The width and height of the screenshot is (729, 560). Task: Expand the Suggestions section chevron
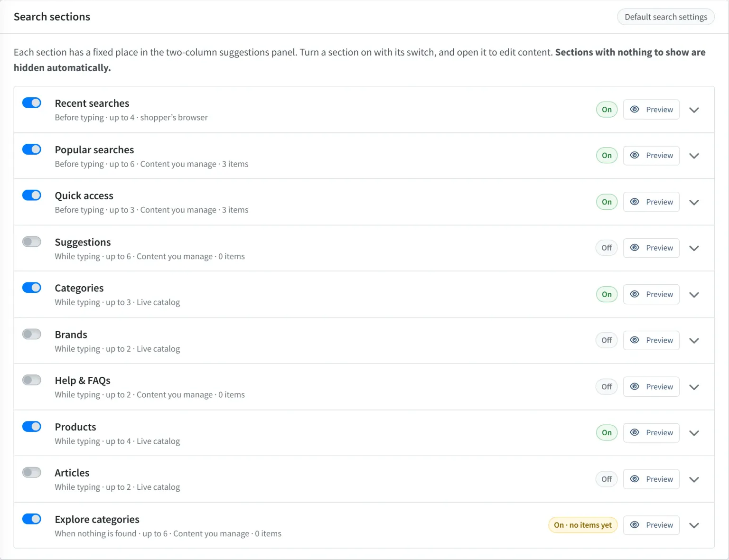694,248
